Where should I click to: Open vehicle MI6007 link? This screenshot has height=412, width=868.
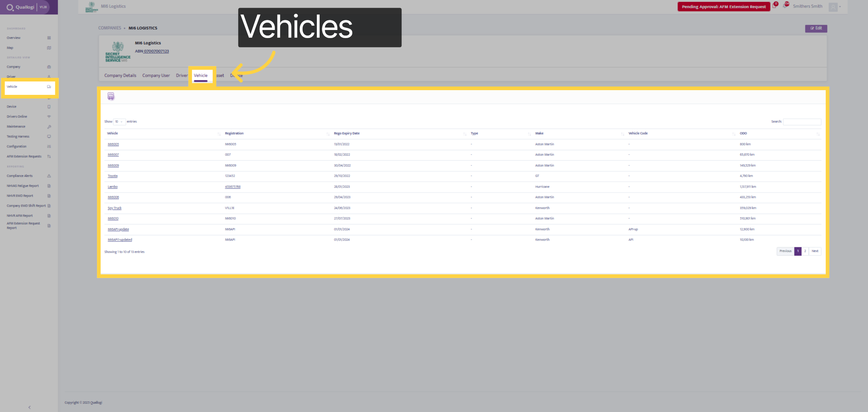point(113,155)
